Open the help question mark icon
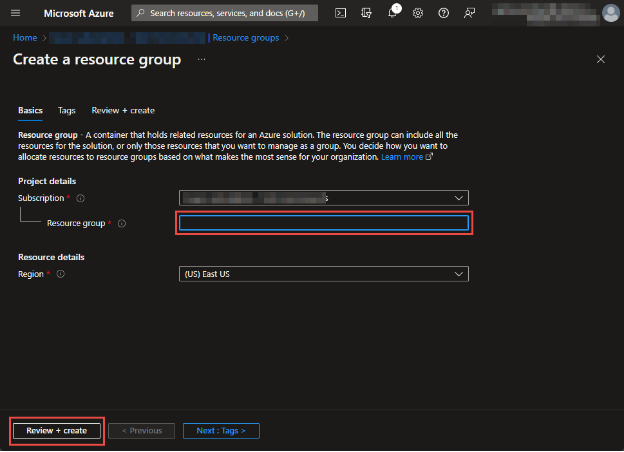The width and height of the screenshot is (624, 452). [443, 13]
